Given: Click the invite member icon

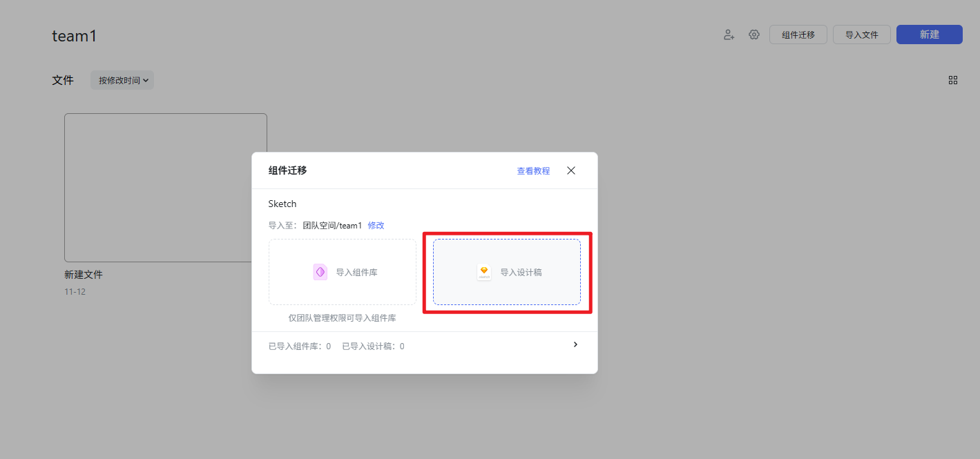Looking at the screenshot, I should pos(729,35).
